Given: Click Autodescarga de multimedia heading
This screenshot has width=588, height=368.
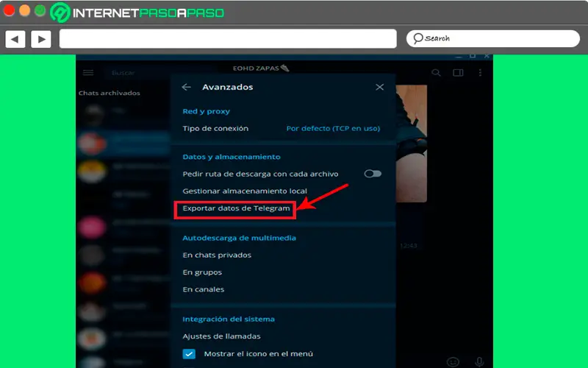Looking at the screenshot, I should pos(239,238).
